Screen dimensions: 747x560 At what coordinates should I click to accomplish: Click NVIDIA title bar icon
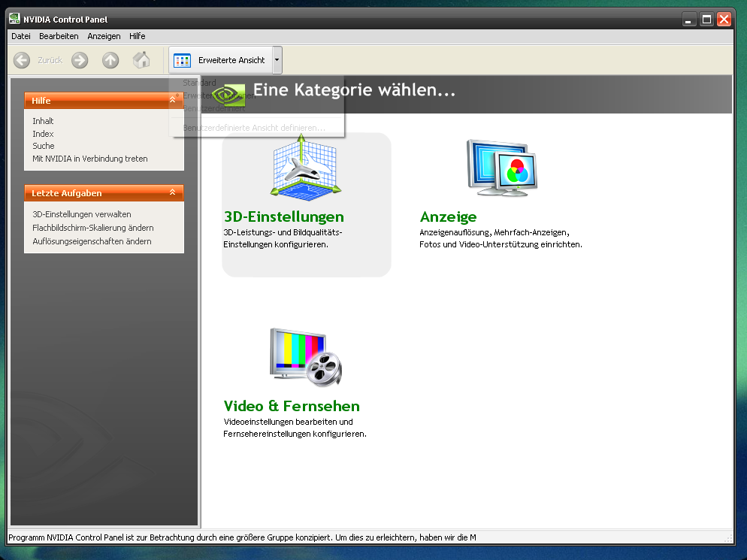14,19
